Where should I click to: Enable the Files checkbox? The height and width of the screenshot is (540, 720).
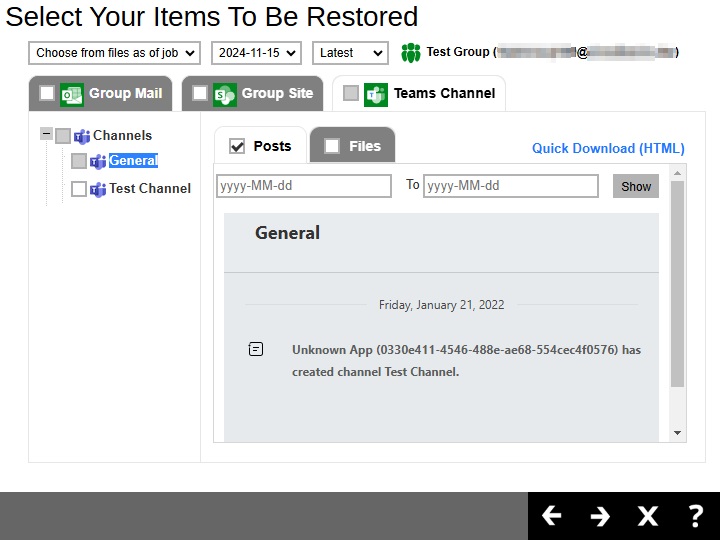coord(332,147)
